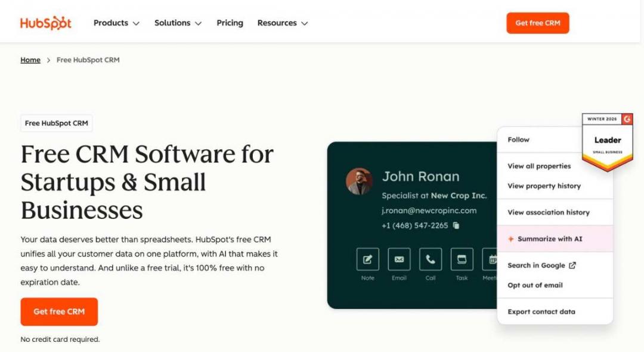This screenshot has width=644, height=352.
Task: Choose View all properties
Action: (539, 166)
